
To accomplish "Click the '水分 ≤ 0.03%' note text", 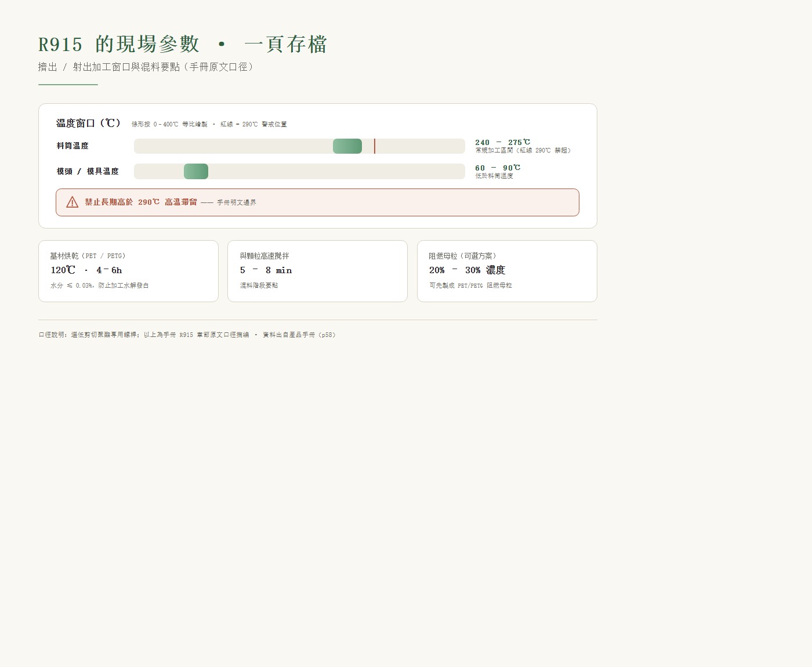I will (71, 285).
